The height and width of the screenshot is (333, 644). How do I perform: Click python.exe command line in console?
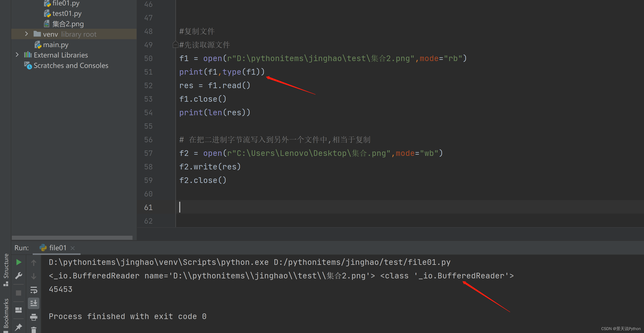250,262
